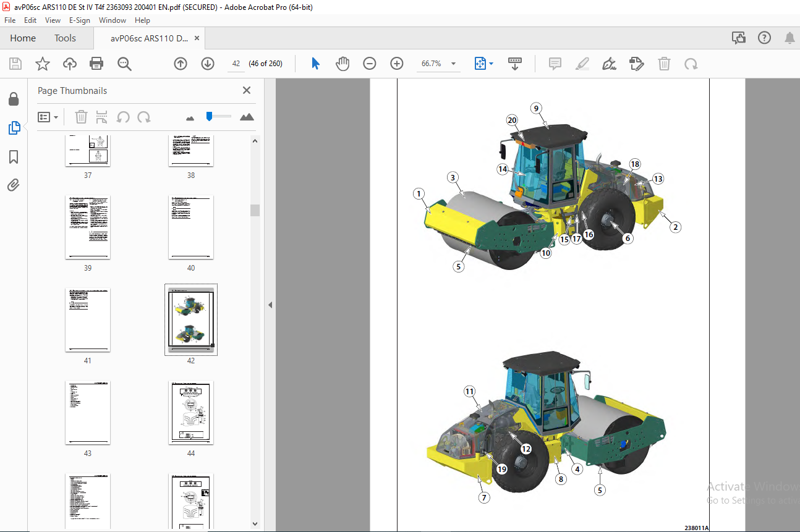The image size is (800, 532).
Task: Open the notifications bell
Action: [789, 38]
